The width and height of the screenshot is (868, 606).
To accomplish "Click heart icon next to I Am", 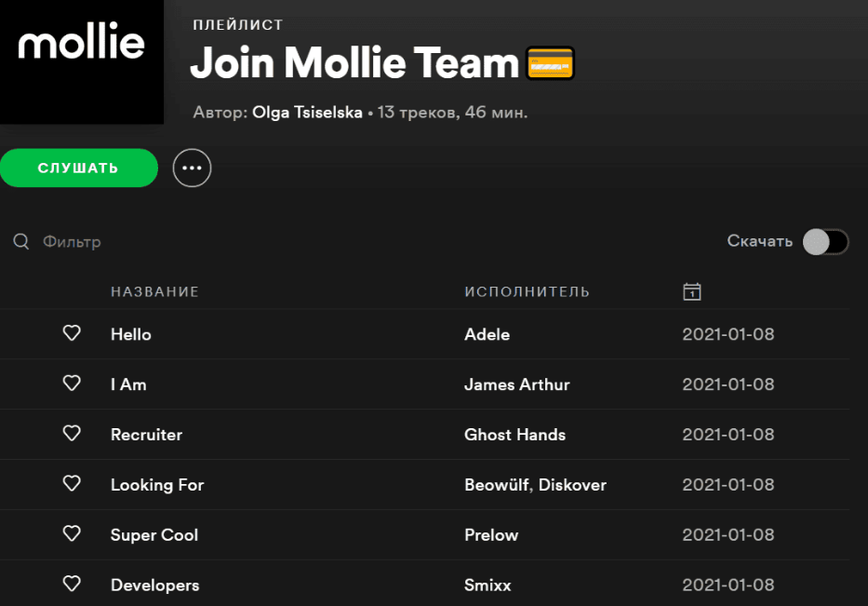I will (x=72, y=384).
